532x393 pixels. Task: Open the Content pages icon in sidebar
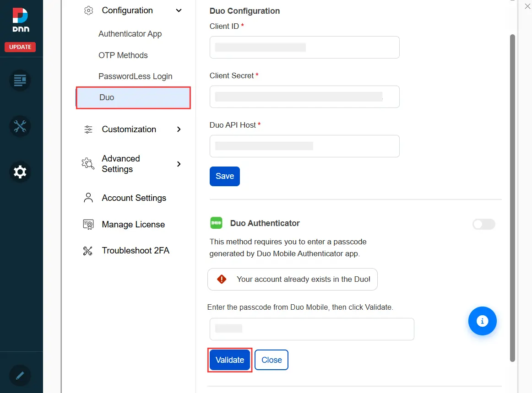20,81
